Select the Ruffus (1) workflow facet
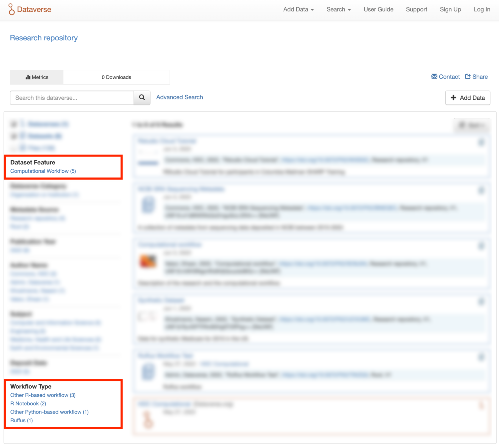The image size is (499, 448). click(21, 420)
